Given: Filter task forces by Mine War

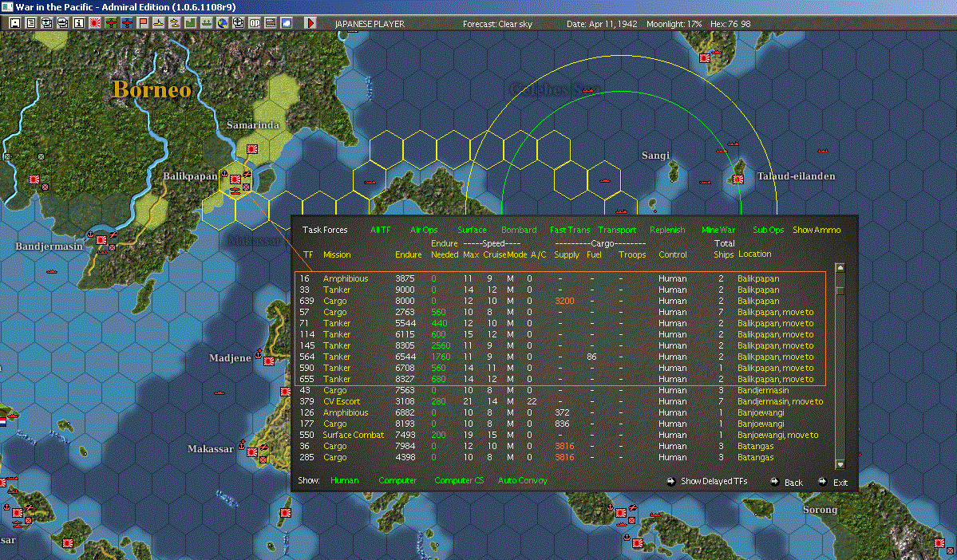Looking at the screenshot, I should (x=718, y=230).
